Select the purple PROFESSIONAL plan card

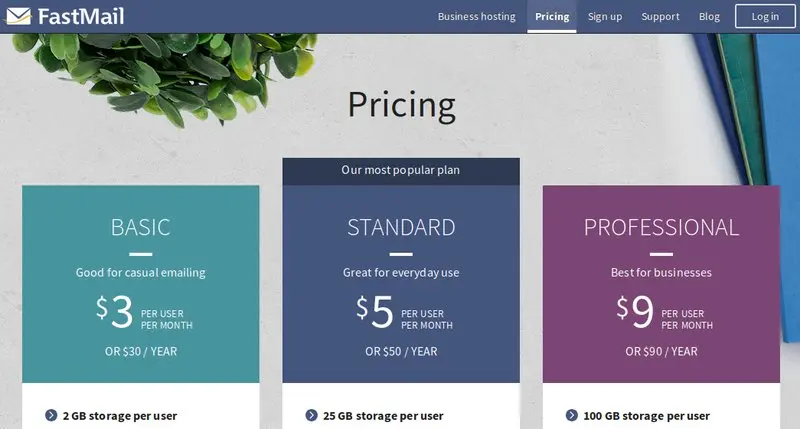pyautogui.click(x=661, y=284)
